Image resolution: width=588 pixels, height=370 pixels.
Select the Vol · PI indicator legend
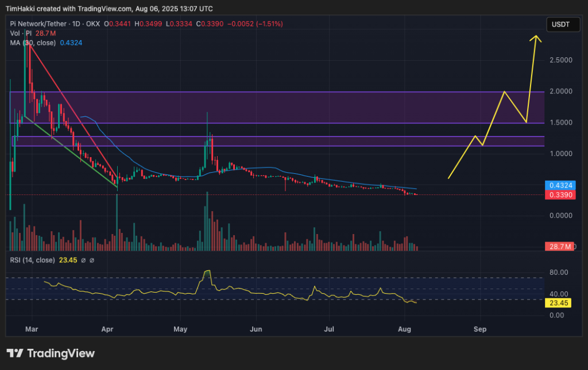(x=20, y=34)
